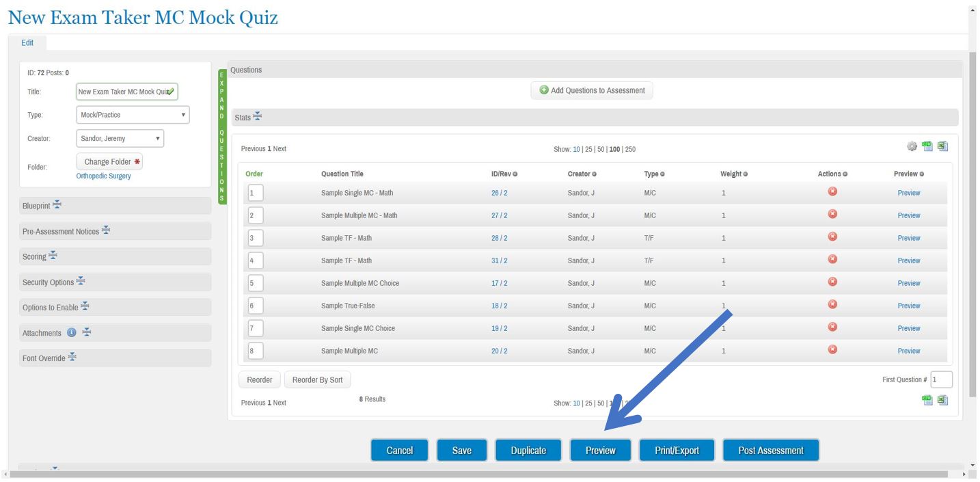
Task: Click the First Question # input field
Action: tap(941, 379)
